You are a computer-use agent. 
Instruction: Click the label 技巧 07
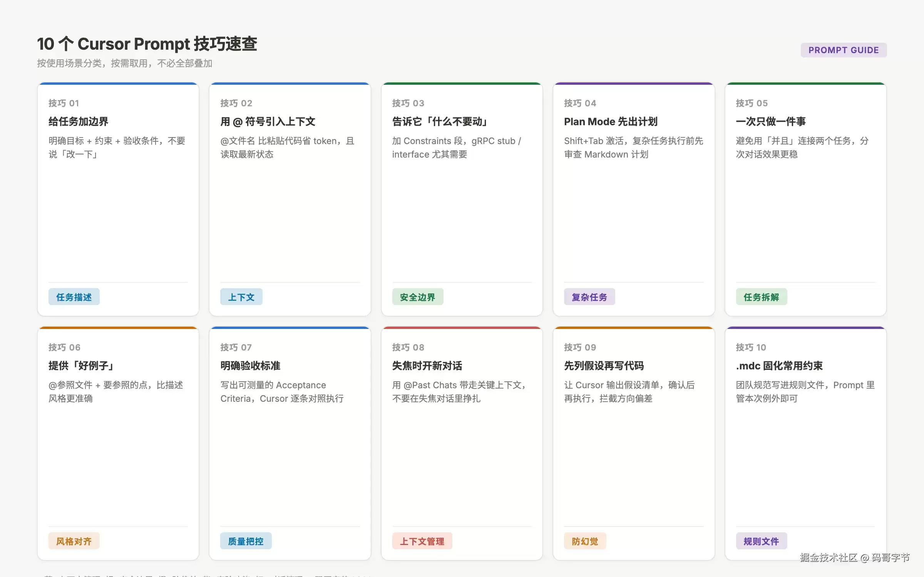(236, 347)
